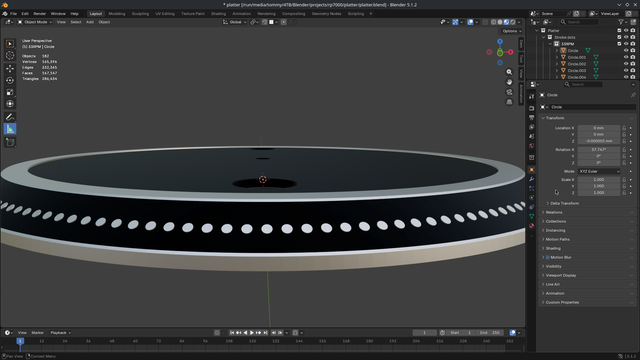Open the Render properties tab

(x=531, y=108)
